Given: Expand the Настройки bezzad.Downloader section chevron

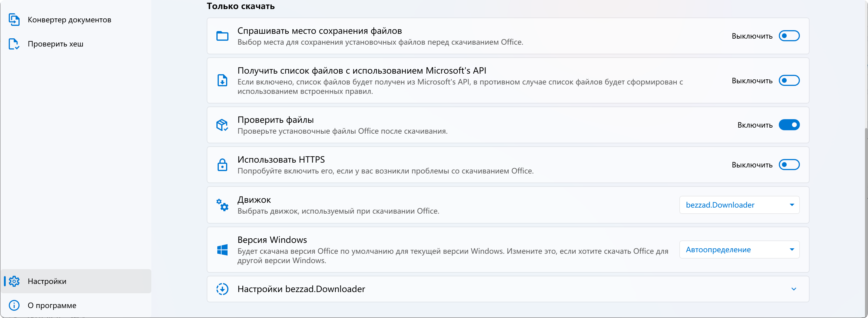Looking at the screenshot, I should tap(794, 289).
